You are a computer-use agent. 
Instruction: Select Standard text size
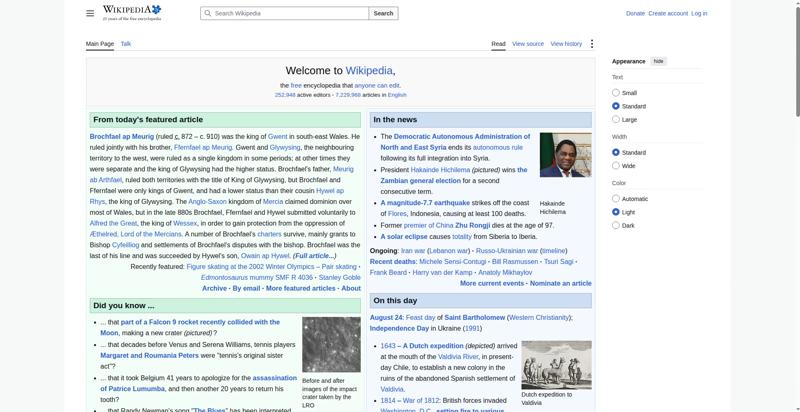pos(616,106)
